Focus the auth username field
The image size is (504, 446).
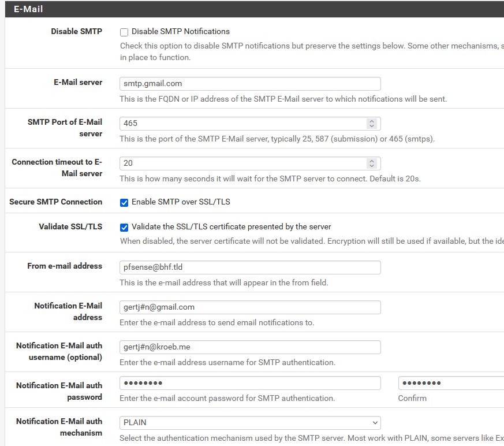[250, 347]
